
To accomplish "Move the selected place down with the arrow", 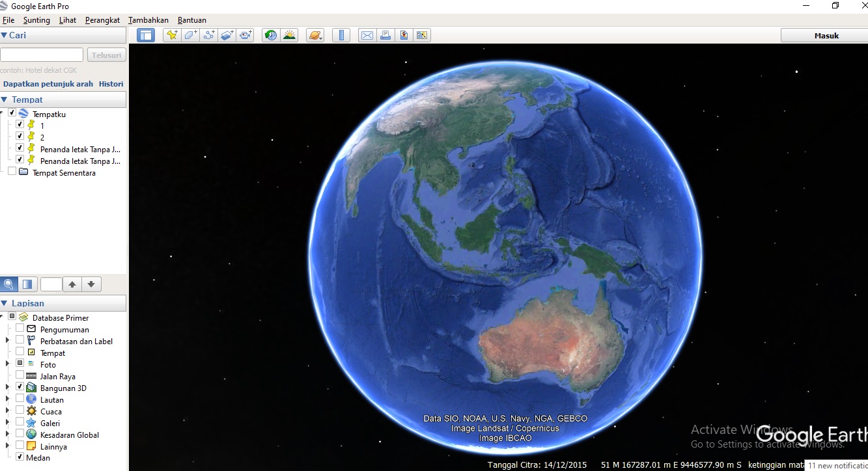I will (x=91, y=284).
